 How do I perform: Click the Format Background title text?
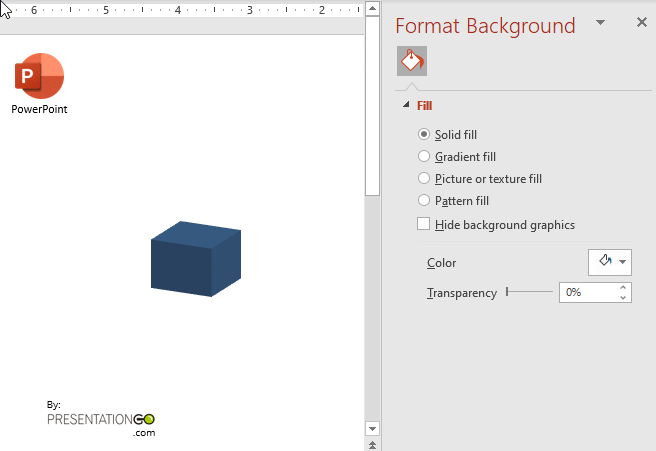485,26
